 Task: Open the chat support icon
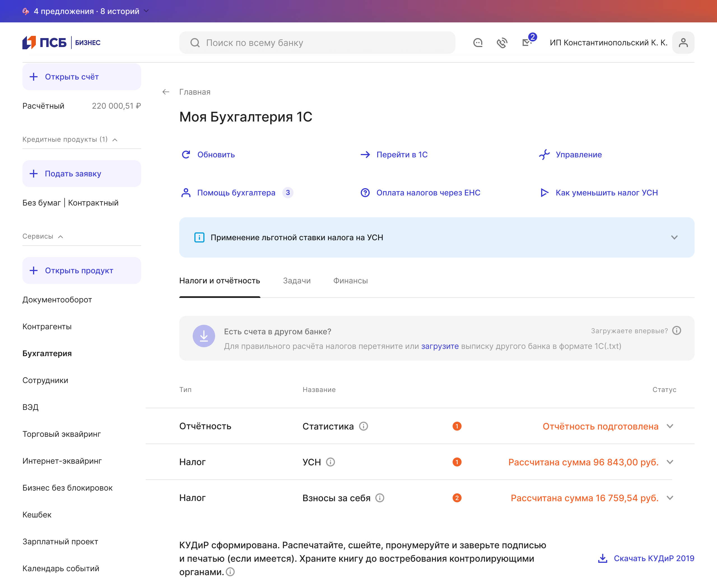coord(478,43)
